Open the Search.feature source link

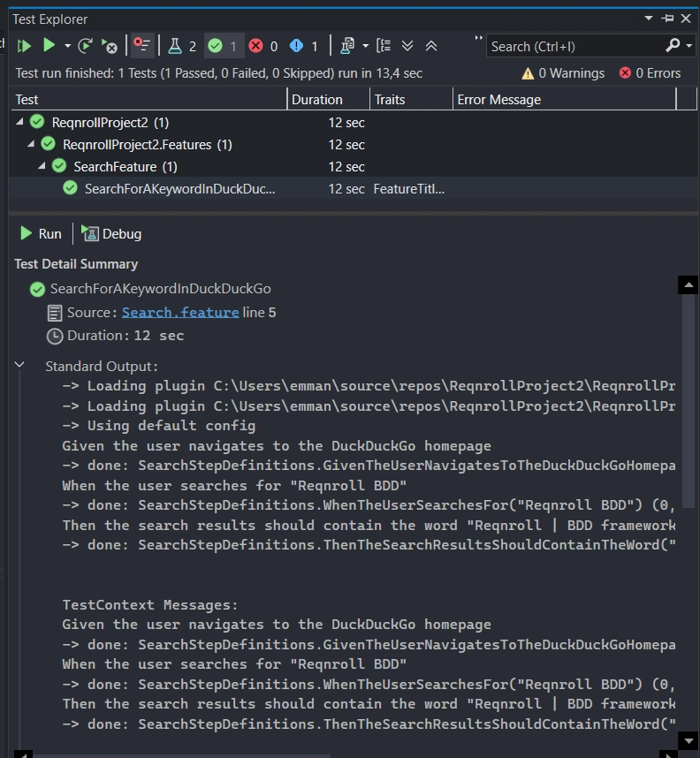point(180,313)
